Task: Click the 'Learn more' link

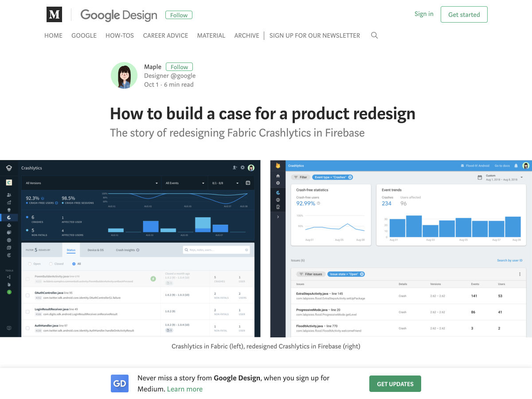Action: (185, 389)
